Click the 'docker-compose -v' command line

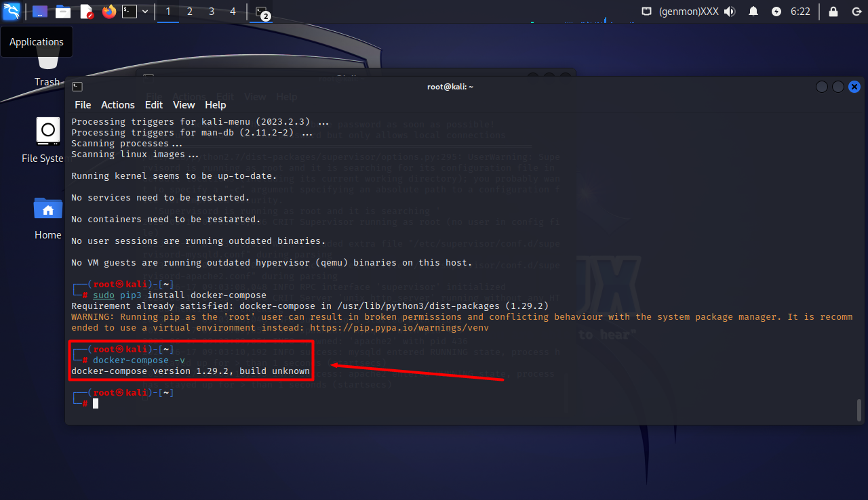(139, 360)
